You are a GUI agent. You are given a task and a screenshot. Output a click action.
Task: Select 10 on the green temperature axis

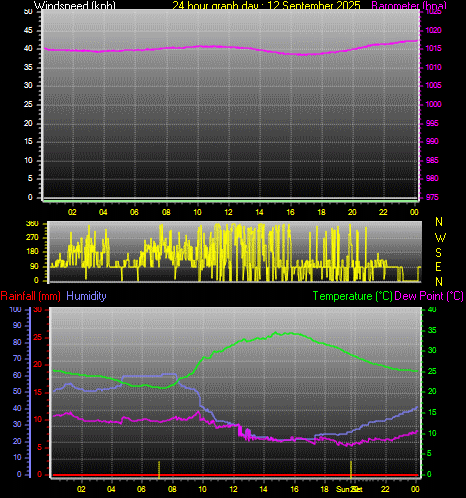click(432, 433)
